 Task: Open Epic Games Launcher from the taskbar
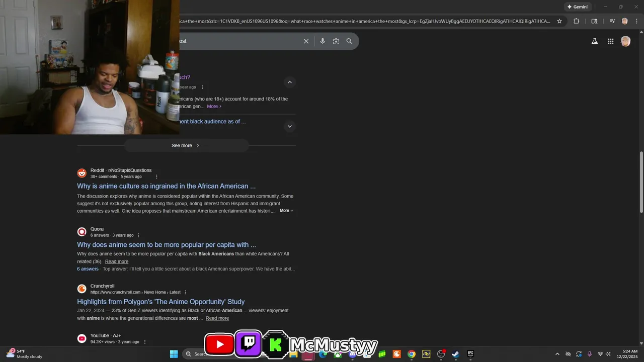click(470, 354)
